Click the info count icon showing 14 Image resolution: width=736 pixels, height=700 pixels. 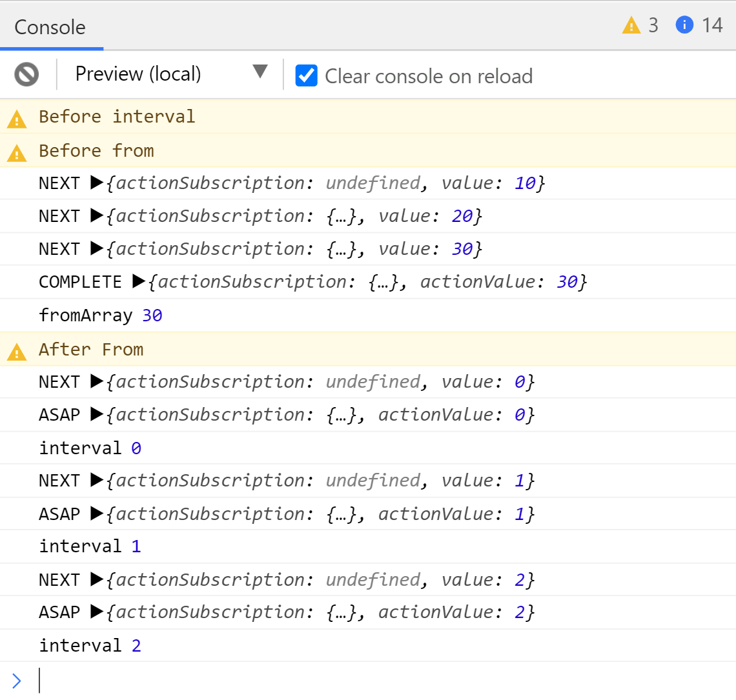pos(684,25)
